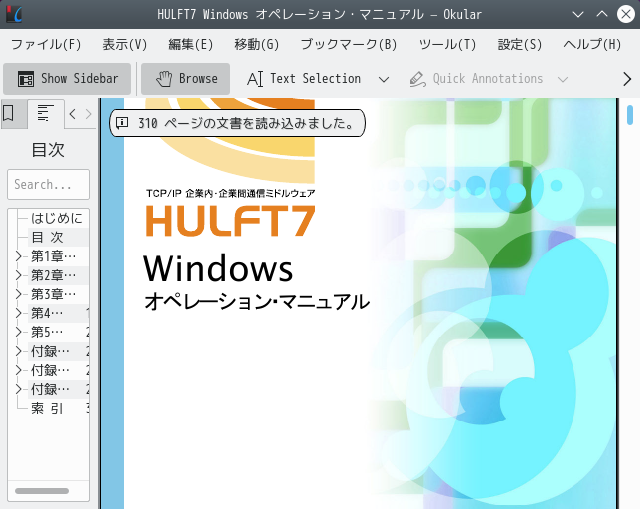Viewport: 640px width, 509px height.
Task: Focus the contents Search field
Action: [48, 184]
